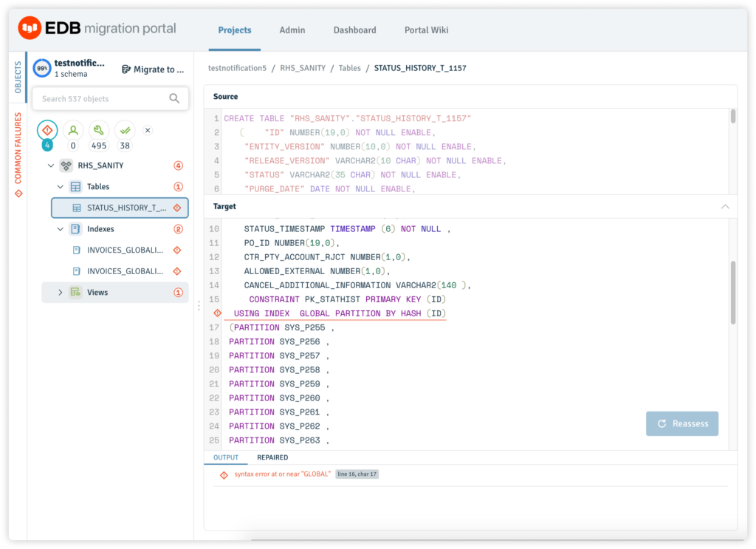Screen dimensions: 756x549
Task: Open the Portal Wiki tab
Action: click(426, 30)
